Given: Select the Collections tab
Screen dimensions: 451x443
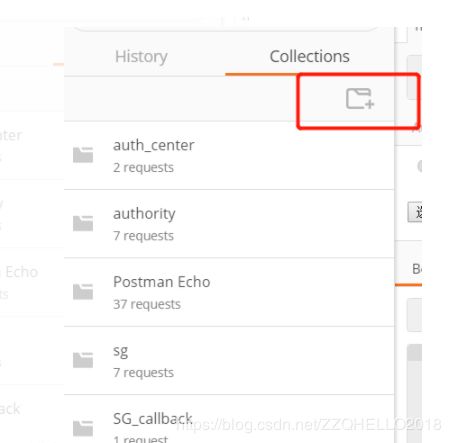Looking at the screenshot, I should [309, 56].
